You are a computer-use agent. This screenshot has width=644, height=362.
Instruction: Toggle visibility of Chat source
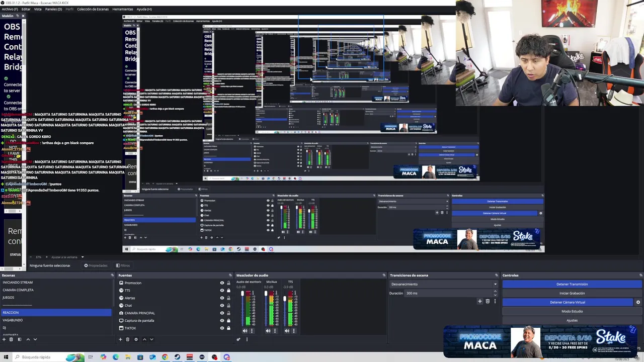click(x=222, y=306)
